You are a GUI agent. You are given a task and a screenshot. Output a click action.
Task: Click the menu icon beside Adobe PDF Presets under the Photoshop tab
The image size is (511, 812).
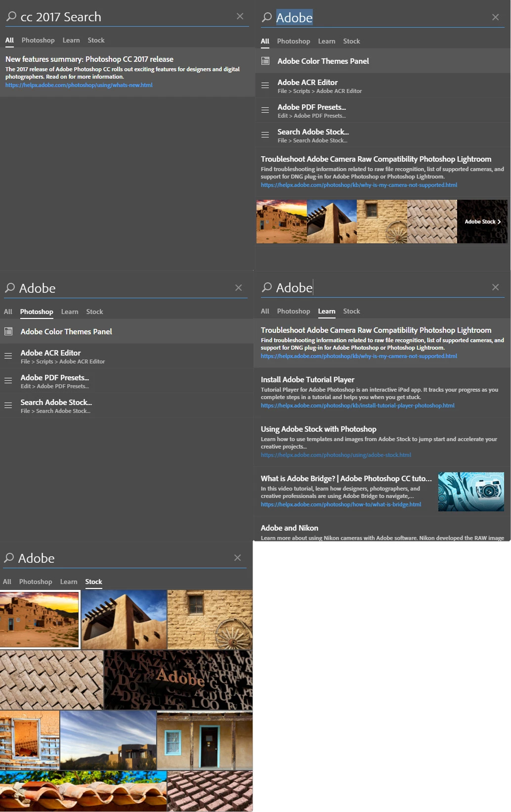(8, 381)
